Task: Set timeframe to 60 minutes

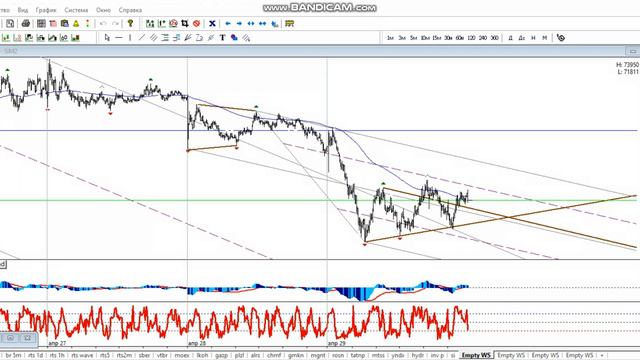Action: click(460, 38)
